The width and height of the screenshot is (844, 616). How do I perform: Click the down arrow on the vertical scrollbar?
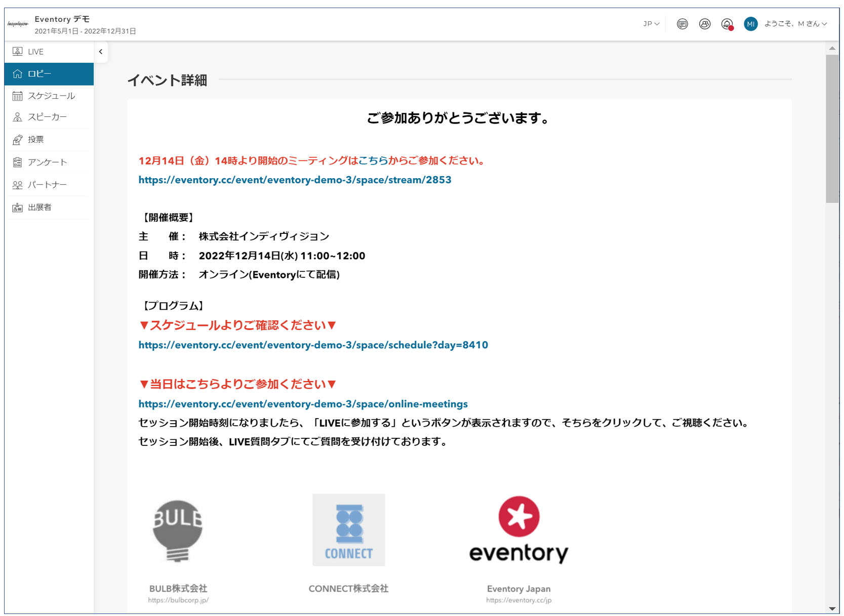tap(832, 608)
